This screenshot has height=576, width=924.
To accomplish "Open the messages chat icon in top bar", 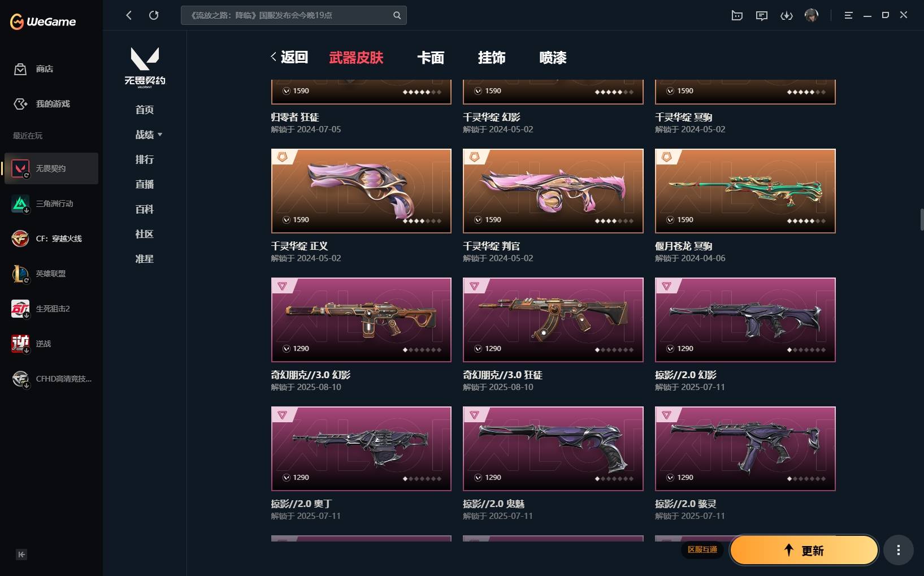I will click(762, 15).
